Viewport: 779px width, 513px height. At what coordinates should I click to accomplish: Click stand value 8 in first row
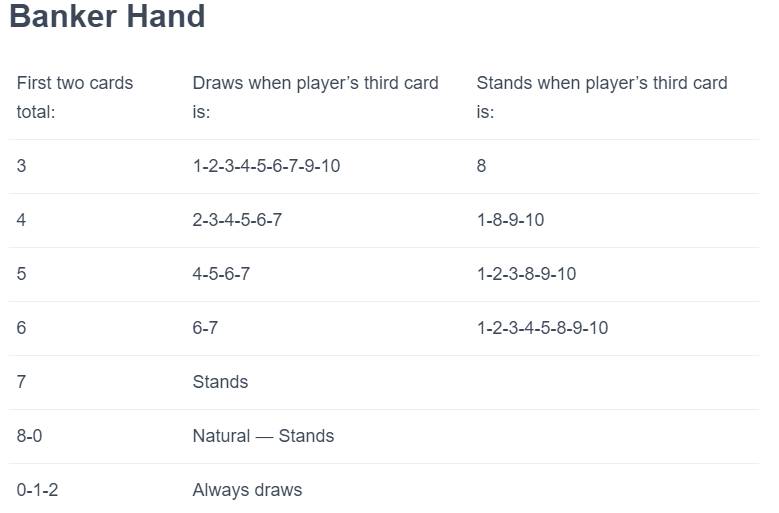click(x=481, y=166)
